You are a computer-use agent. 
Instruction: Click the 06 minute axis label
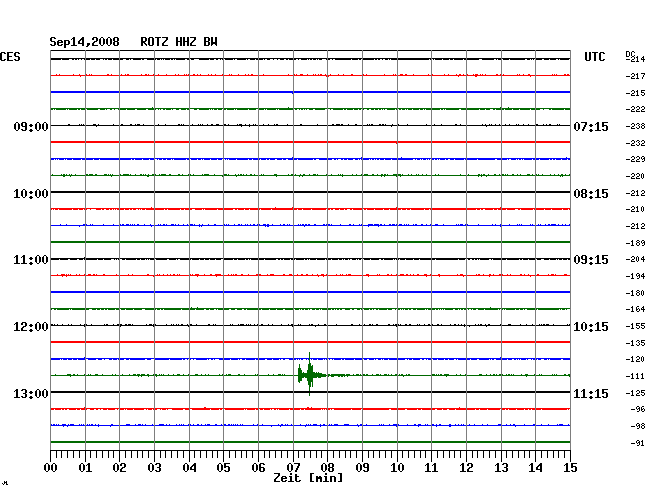(258, 468)
